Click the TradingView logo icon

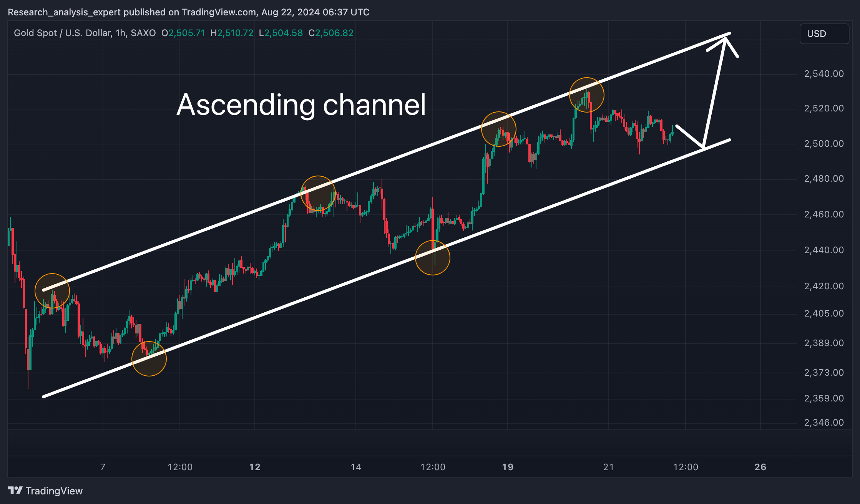tap(15, 491)
